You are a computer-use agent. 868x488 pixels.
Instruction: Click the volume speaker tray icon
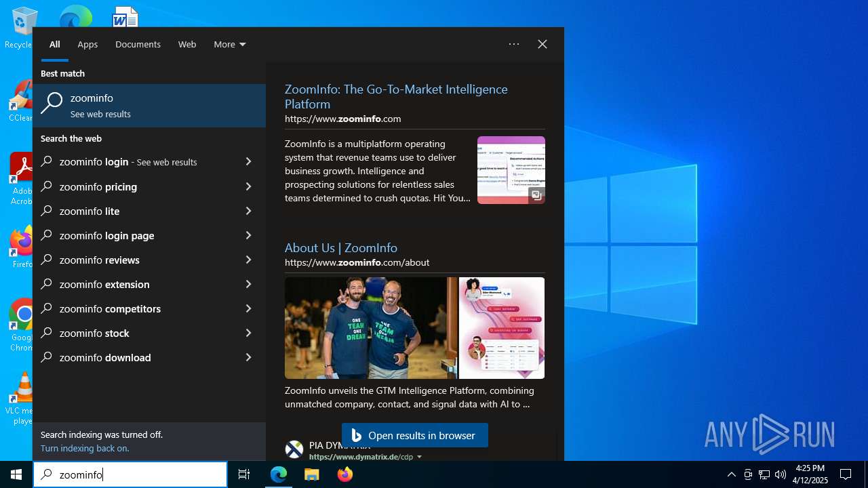point(781,474)
